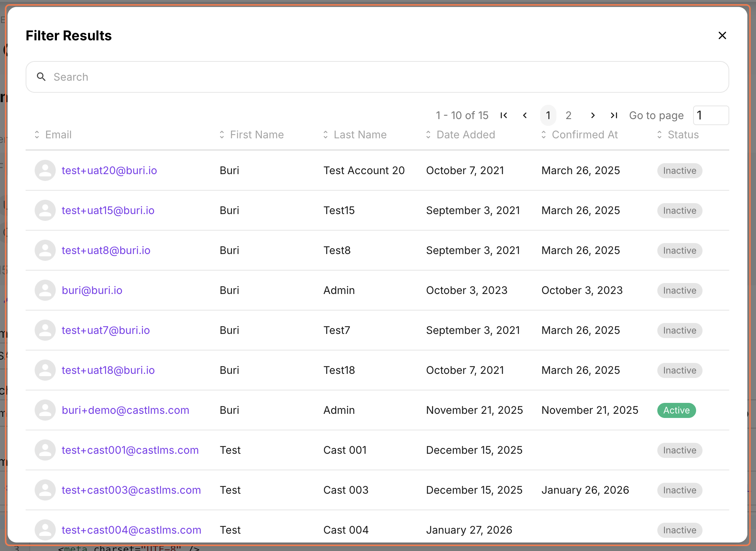
Task: Click Inactive badge for test+uat20@buri.io
Action: pyautogui.click(x=680, y=170)
